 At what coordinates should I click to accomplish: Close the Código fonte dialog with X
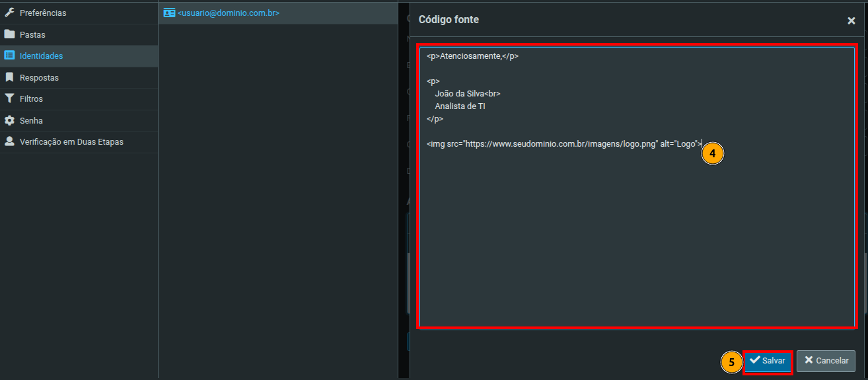tap(851, 21)
